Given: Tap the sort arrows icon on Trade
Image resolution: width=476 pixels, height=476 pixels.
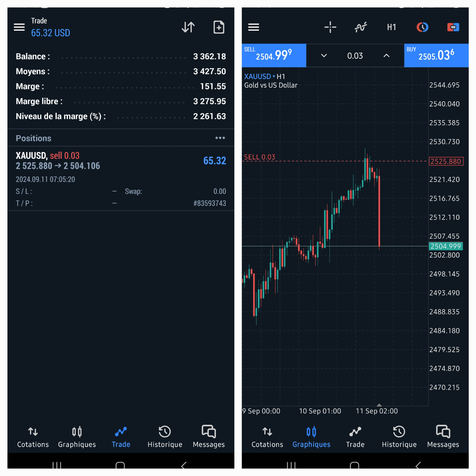Looking at the screenshot, I should click(x=188, y=27).
